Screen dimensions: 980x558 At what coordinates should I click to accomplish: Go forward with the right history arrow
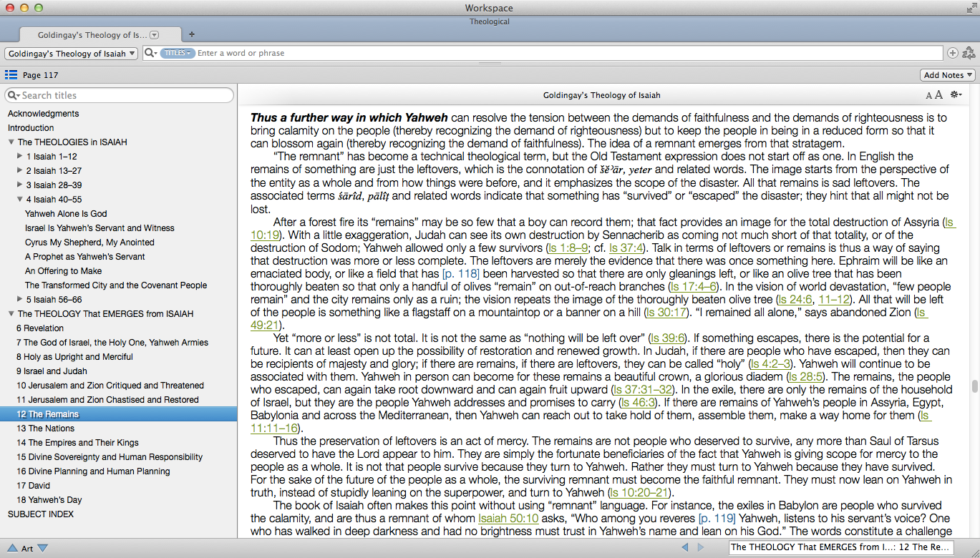pyautogui.click(x=701, y=547)
